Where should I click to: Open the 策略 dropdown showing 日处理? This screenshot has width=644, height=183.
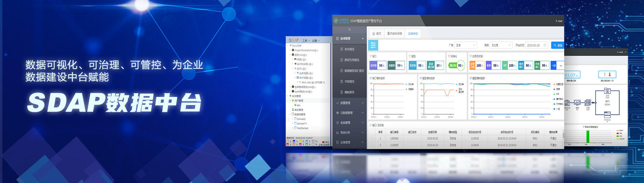501,45
